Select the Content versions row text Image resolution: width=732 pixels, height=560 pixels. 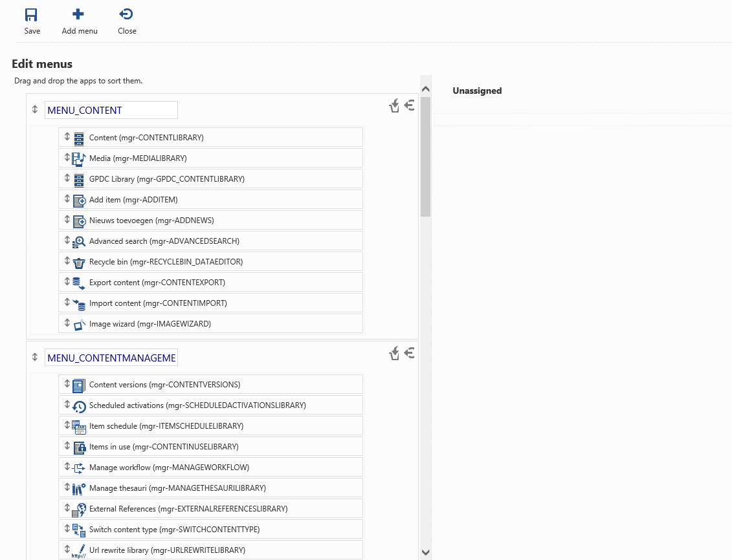[165, 385]
